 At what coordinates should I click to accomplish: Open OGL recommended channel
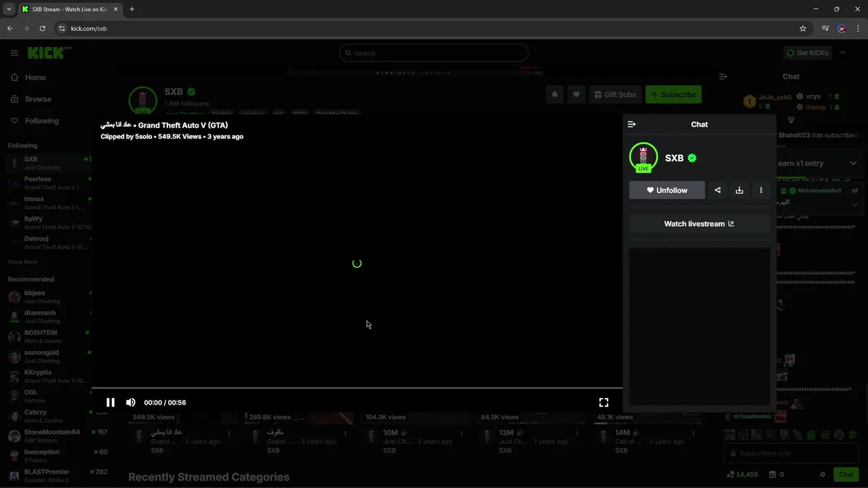coord(46,396)
